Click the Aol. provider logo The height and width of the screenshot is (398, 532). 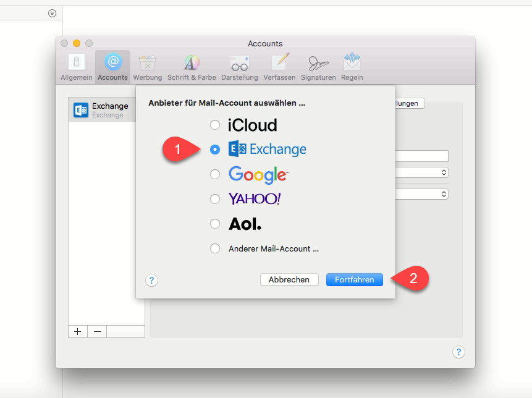click(x=245, y=224)
